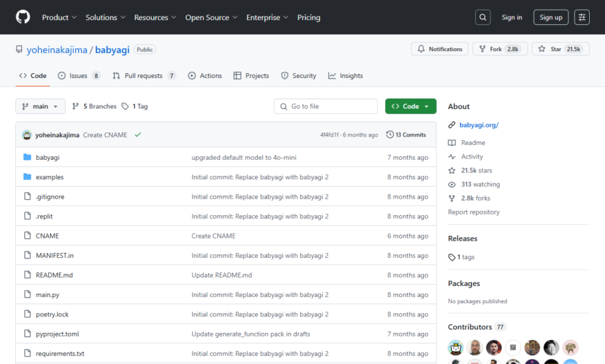
Task: Click the repository book icon beside yoheinakajima
Action: click(x=19, y=50)
